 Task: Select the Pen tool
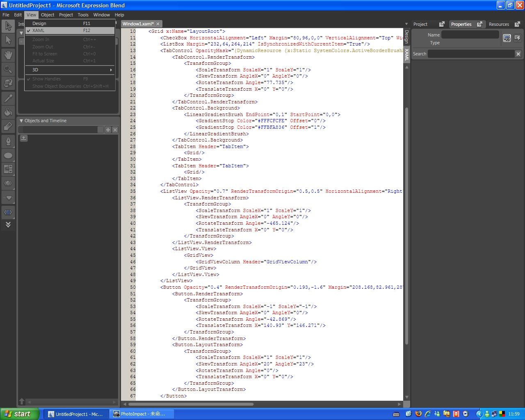point(8,142)
